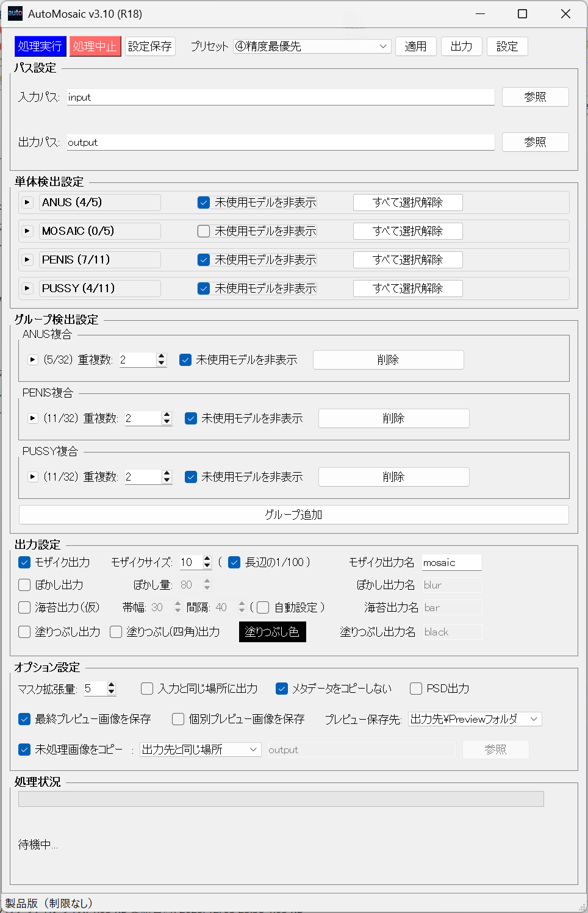The width and height of the screenshot is (588, 913).
Task: Click the AutoMosaic app icon in title bar
Action: (15, 13)
